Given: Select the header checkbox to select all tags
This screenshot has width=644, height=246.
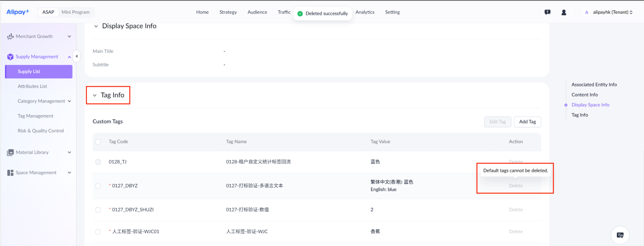Looking at the screenshot, I should click(98, 142).
